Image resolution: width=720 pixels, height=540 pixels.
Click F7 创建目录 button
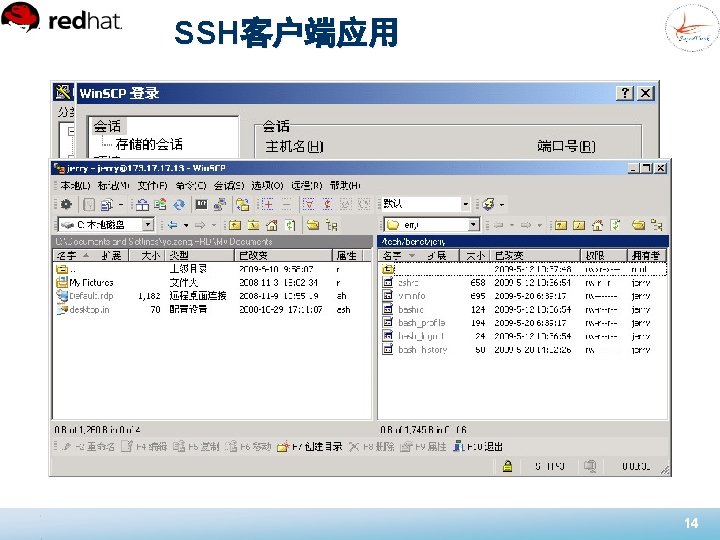point(310,446)
